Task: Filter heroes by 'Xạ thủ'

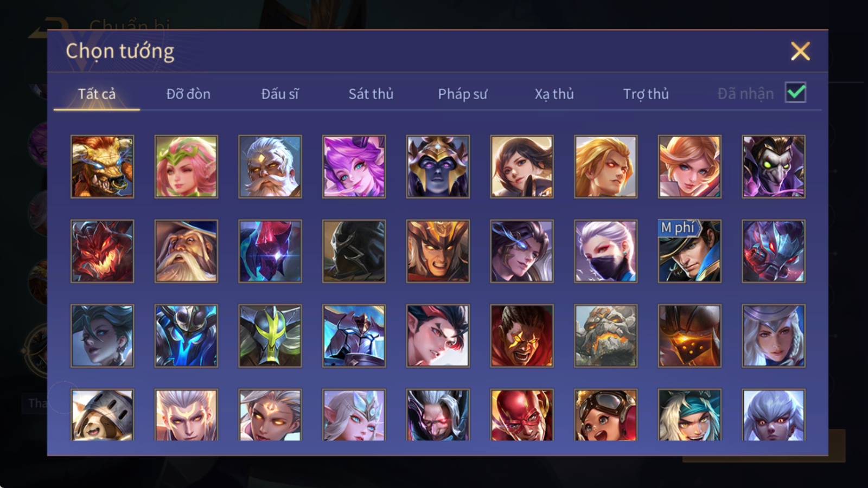Action: pos(554,94)
